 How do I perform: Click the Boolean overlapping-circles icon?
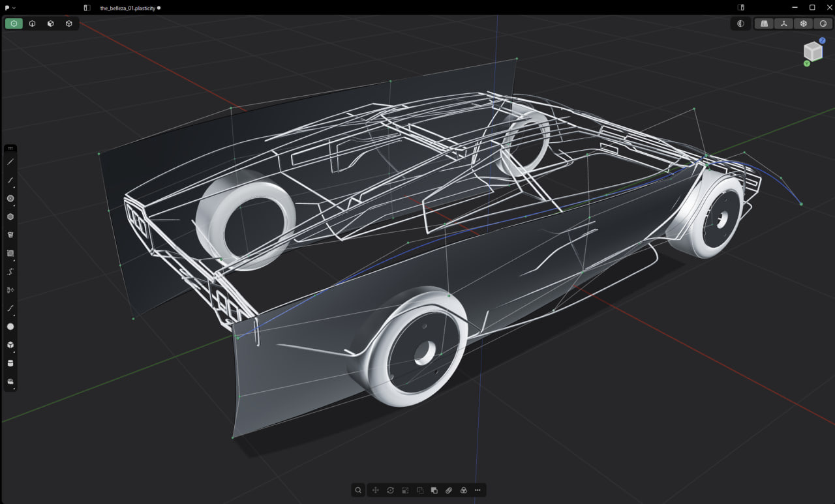click(x=464, y=490)
